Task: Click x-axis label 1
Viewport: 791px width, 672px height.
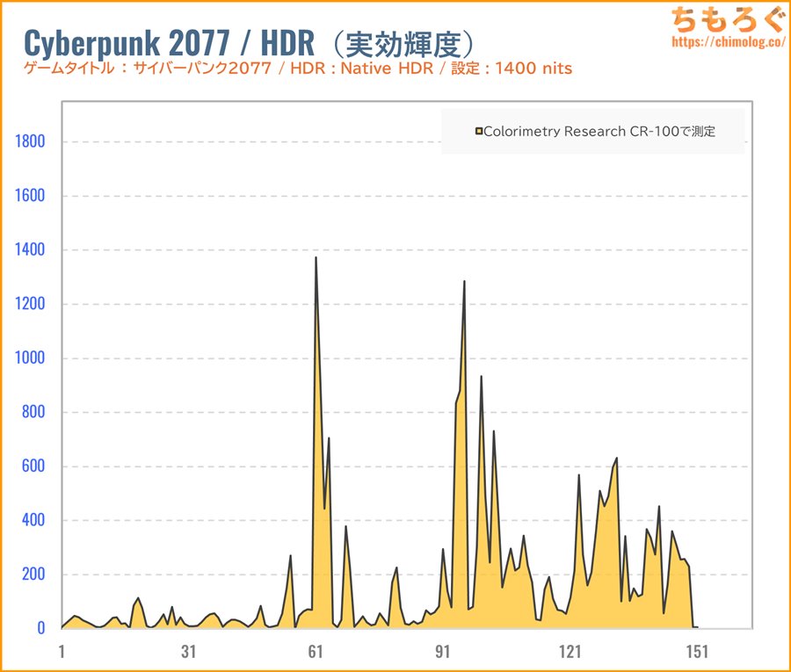Action: (x=62, y=652)
